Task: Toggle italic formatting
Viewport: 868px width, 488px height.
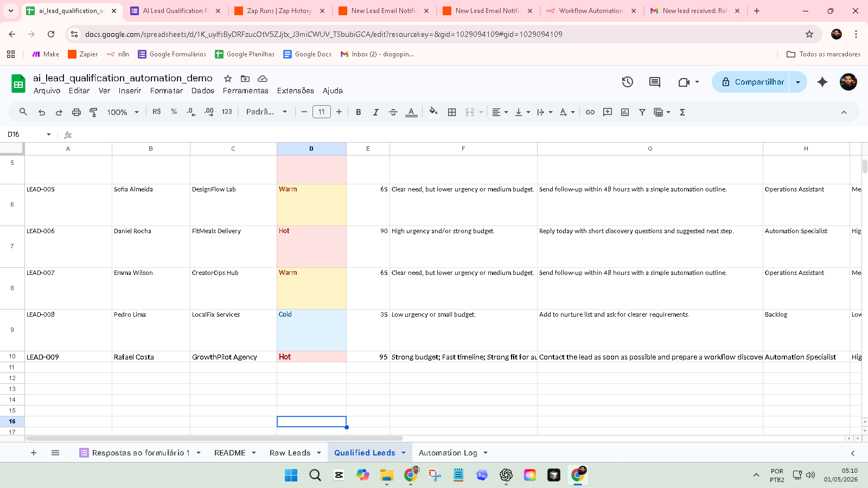Action: click(375, 112)
